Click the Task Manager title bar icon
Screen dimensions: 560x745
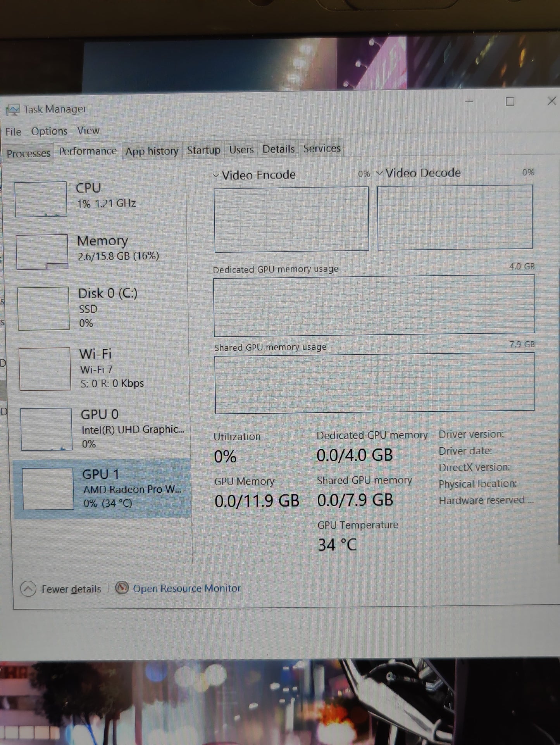(x=12, y=110)
